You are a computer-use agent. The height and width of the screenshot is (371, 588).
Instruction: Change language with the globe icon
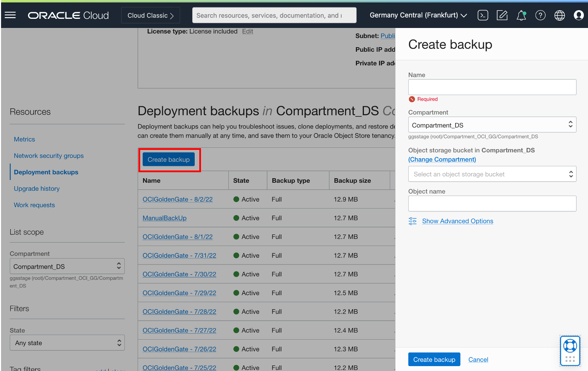pyautogui.click(x=559, y=15)
